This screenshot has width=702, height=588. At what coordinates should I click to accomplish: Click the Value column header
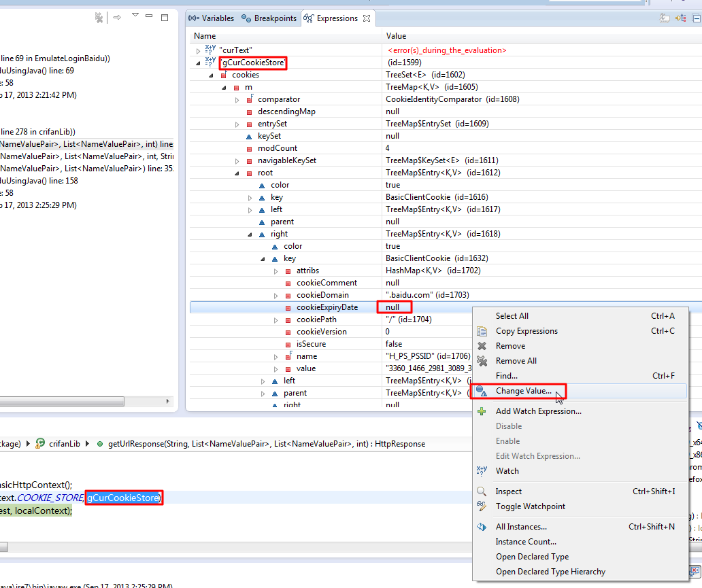pyautogui.click(x=541, y=36)
